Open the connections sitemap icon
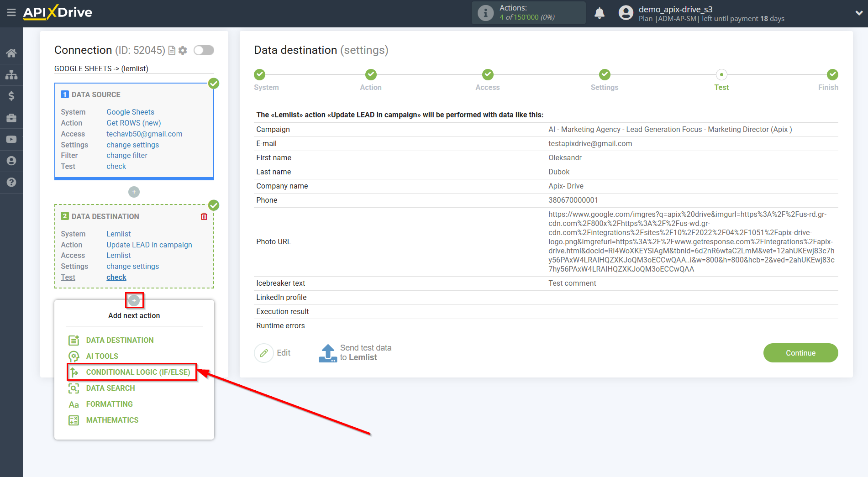 (x=11, y=74)
